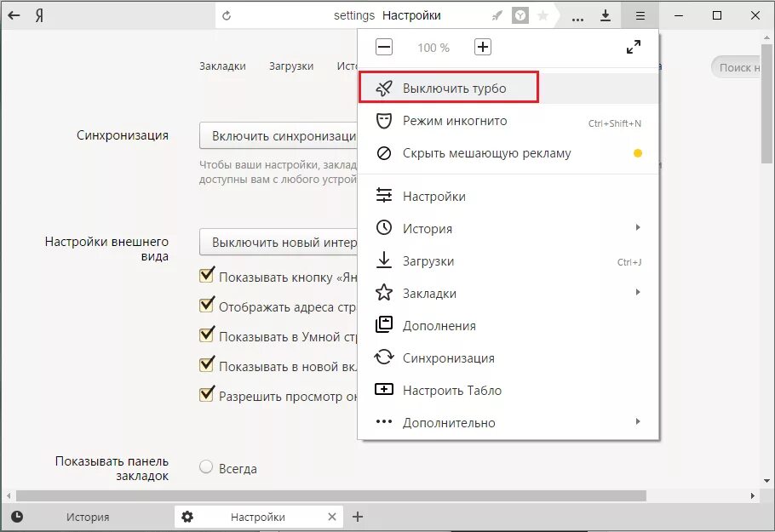This screenshot has width=775, height=532.
Task: Open the Yandex 'Я' home button
Action: [39, 16]
